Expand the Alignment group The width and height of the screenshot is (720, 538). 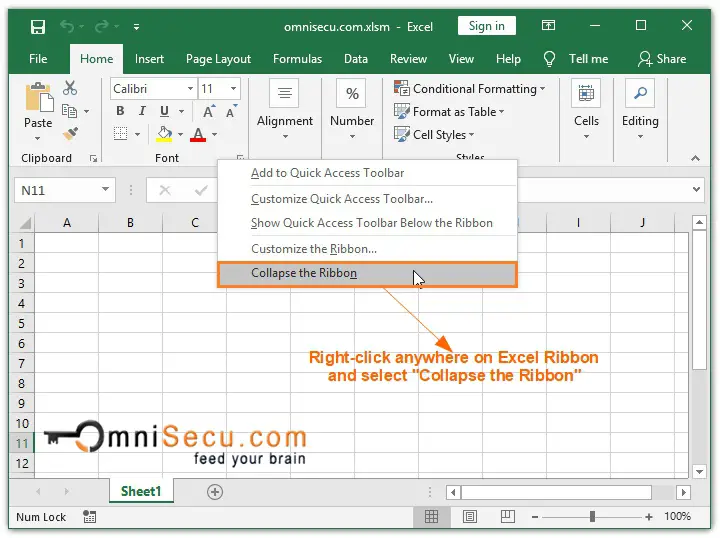pyautogui.click(x=285, y=110)
